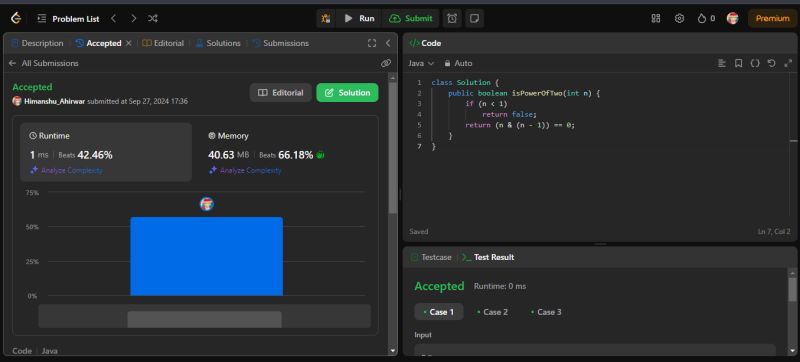Screen dimensions: 800x362
Task: Click the avatar marker above bar chart
Action: click(x=207, y=204)
